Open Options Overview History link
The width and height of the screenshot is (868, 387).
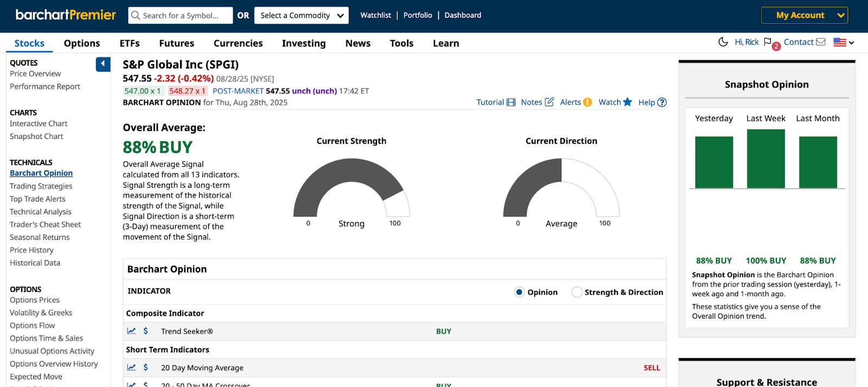tap(54, 364)
